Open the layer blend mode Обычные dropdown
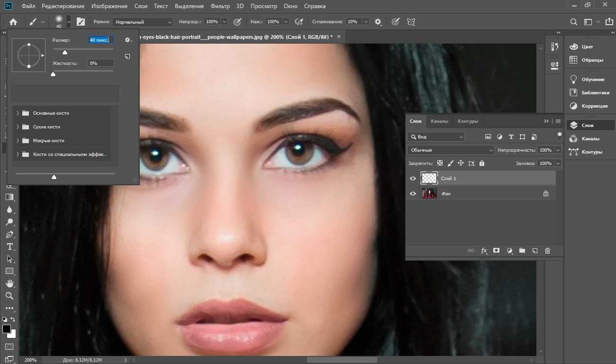 pos(451,150)
